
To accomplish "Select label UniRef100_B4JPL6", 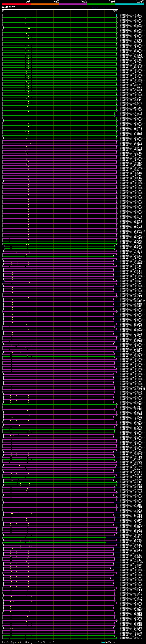I will click(x=131, y=352).
